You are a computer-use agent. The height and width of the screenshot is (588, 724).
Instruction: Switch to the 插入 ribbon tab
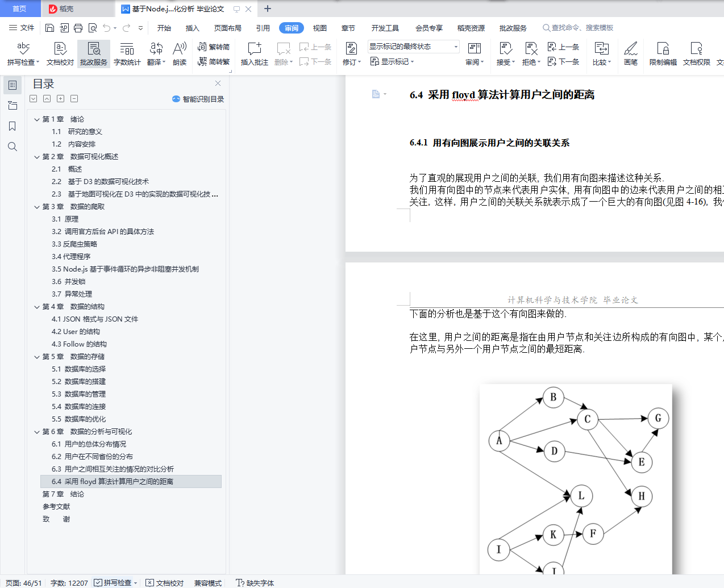pos(193,28)
